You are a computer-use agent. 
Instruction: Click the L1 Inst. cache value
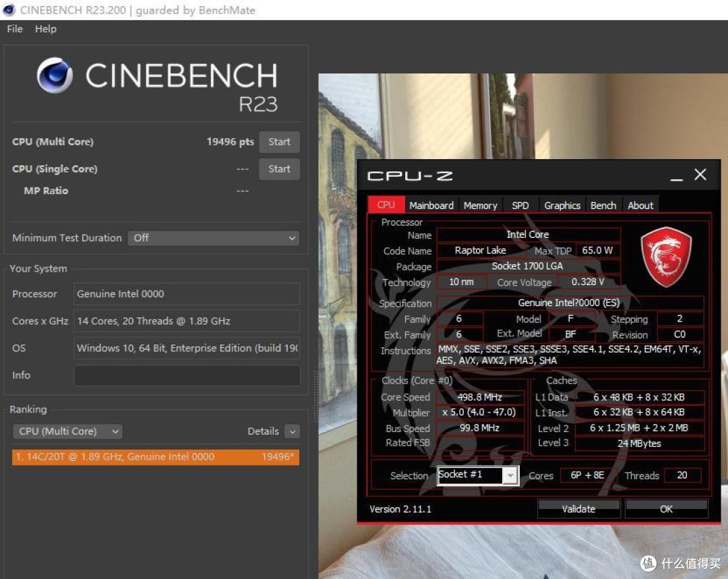639,413
